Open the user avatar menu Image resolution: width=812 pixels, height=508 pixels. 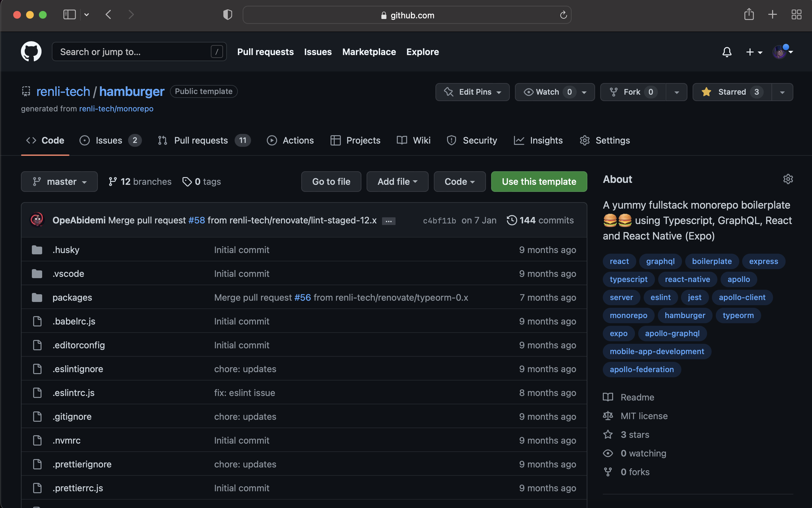tap(782, 52)
